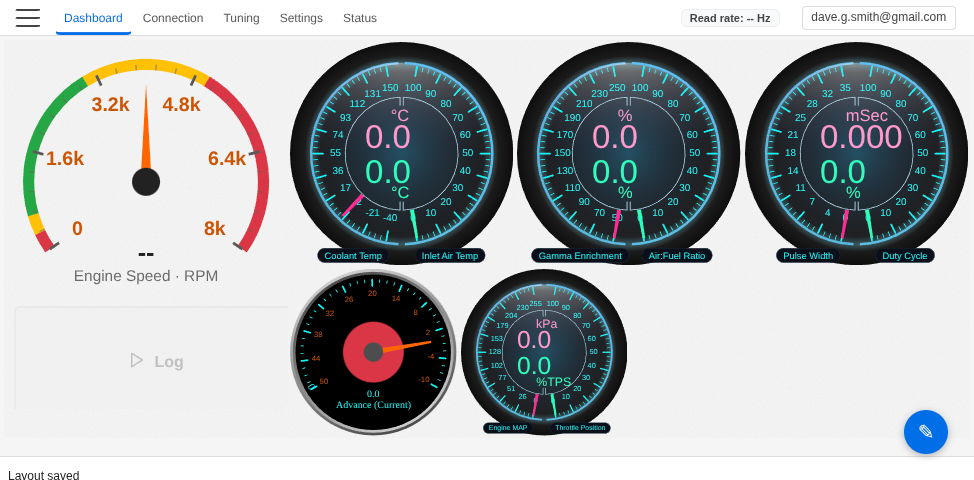Viewport: 974px width, 480px height.
Task: Select the Pulse Width dual gauge
Action: [856, 152]
